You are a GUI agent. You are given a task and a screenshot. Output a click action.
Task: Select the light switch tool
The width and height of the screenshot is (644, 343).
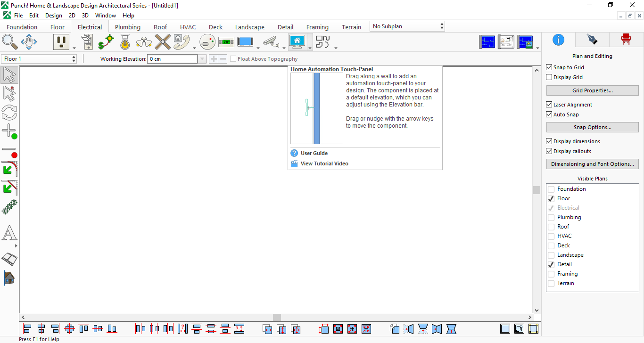tap(87, 42)
